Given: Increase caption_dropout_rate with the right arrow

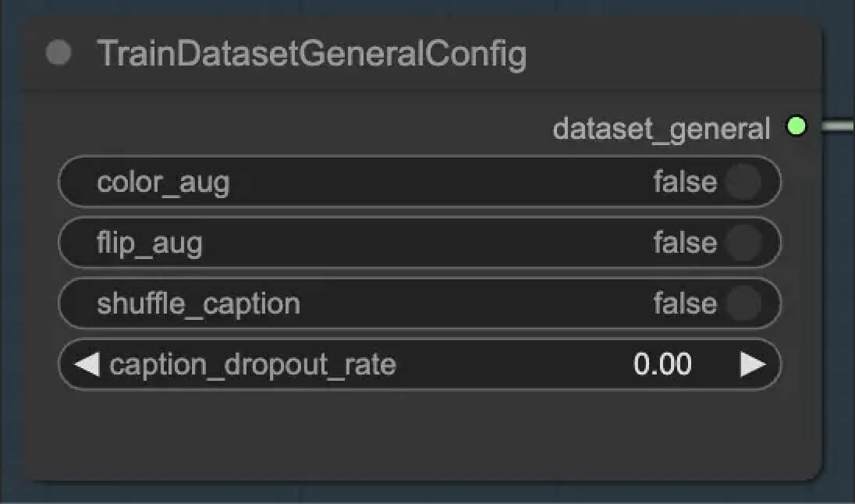Looking at the screenshot, I should [752, 364].
